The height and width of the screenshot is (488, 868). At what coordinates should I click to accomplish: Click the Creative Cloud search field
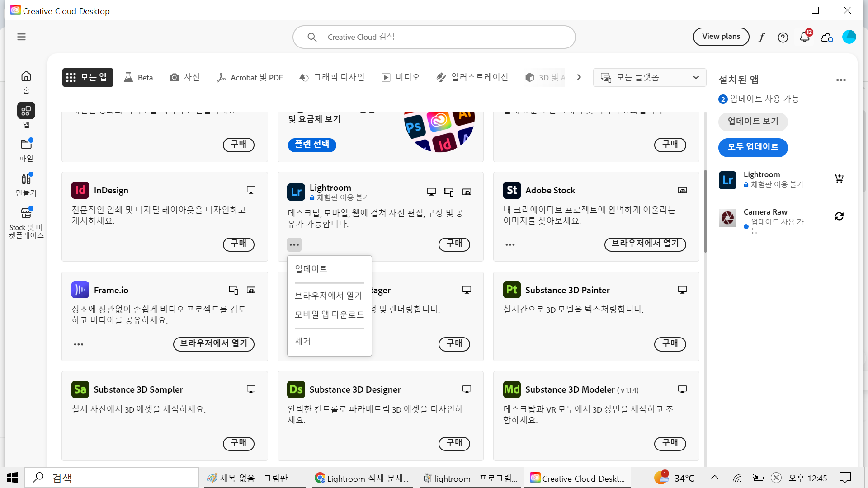click(434, 37)
